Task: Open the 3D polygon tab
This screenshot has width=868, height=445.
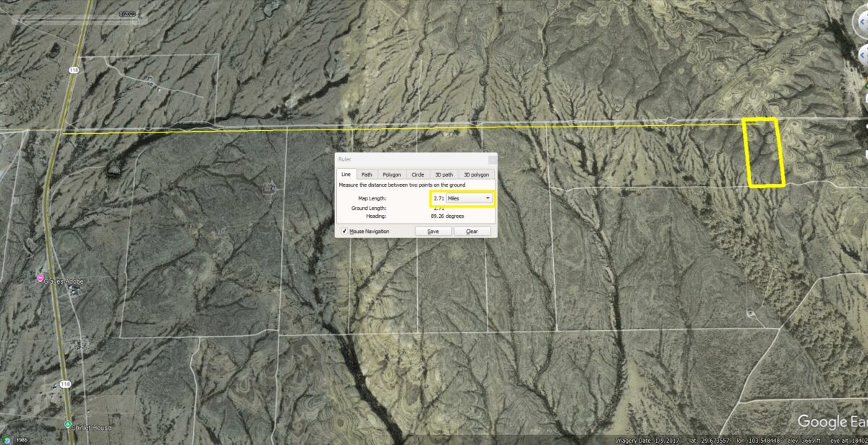Action: [476, 174]
